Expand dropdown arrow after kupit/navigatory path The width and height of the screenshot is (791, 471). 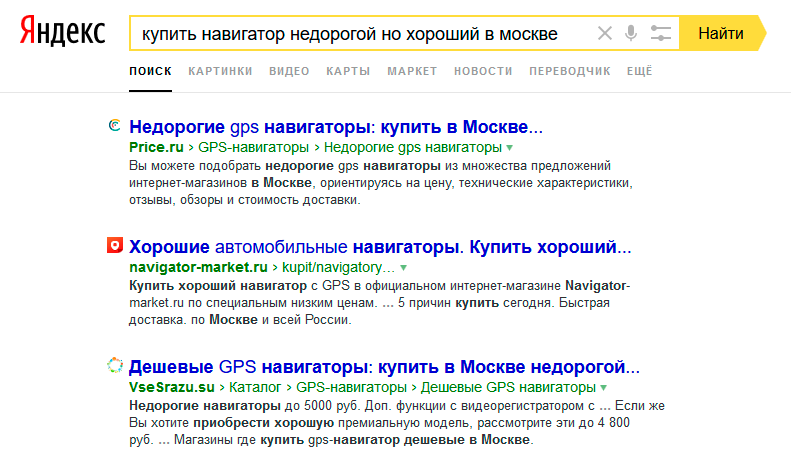(x=403, y=268)
